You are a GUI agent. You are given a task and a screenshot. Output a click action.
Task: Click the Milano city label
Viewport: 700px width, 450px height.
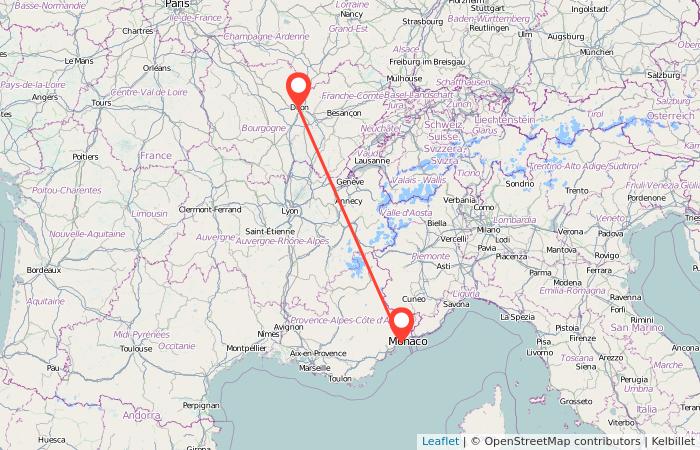point(488,229)
